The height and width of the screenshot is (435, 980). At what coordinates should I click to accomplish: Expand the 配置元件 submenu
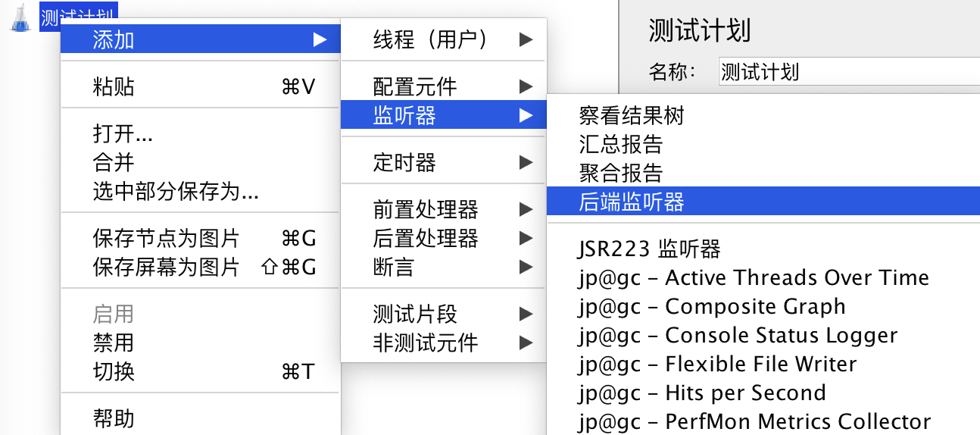coord(443,86)
